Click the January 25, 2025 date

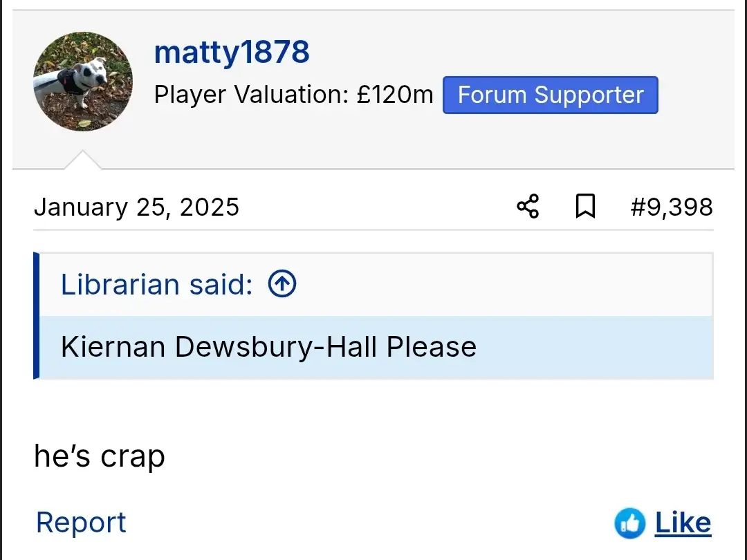click(x=136, y=207)
